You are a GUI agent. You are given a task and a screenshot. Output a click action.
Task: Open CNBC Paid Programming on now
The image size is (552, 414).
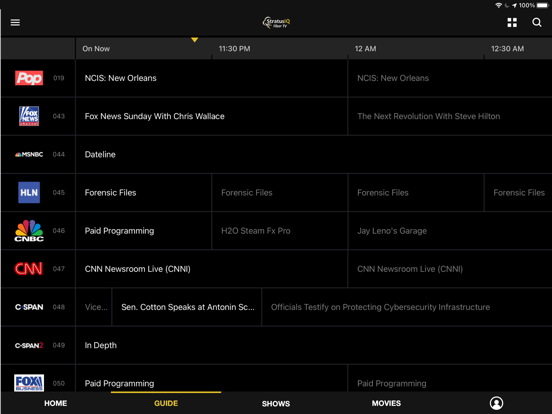(144, 231)
